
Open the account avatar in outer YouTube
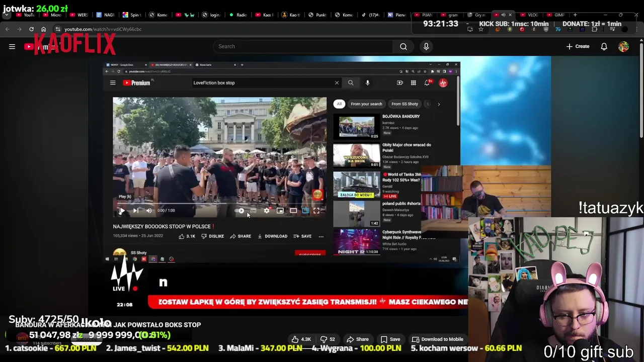[x=623, y=46]
